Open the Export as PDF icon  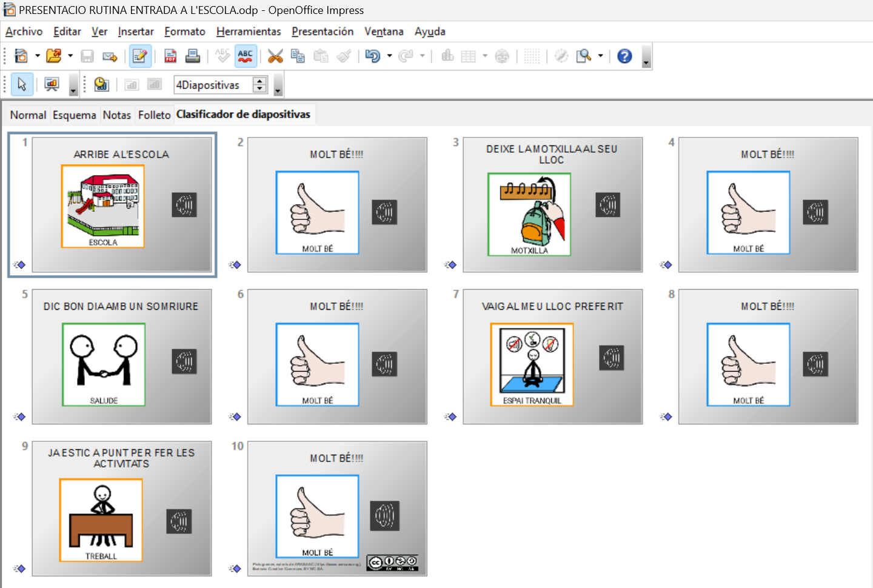point(170,56)
